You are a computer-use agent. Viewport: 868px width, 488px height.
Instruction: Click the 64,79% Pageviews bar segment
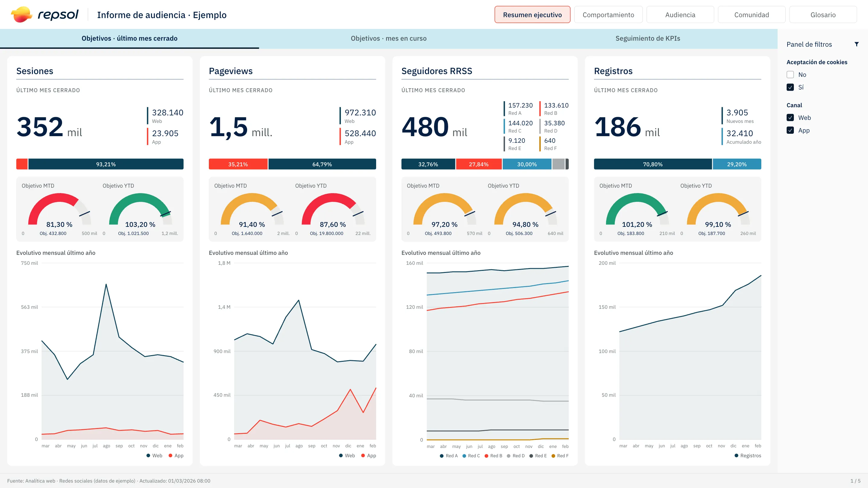322,164
